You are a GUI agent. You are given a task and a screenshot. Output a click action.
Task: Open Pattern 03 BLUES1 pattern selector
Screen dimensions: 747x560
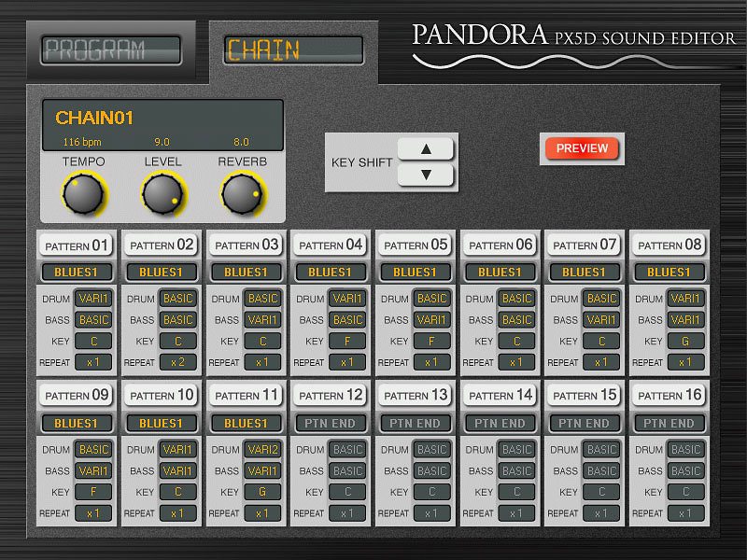[x=246, y=272]
